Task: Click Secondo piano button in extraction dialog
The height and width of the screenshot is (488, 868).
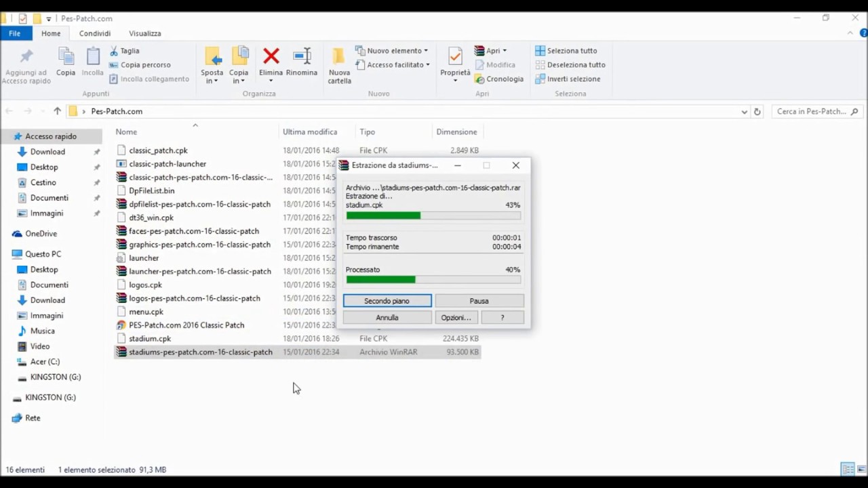Action: 387,301
